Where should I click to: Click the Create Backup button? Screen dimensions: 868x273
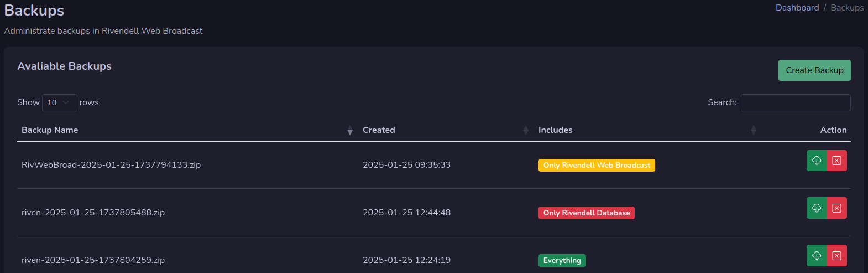coord(814,70)
